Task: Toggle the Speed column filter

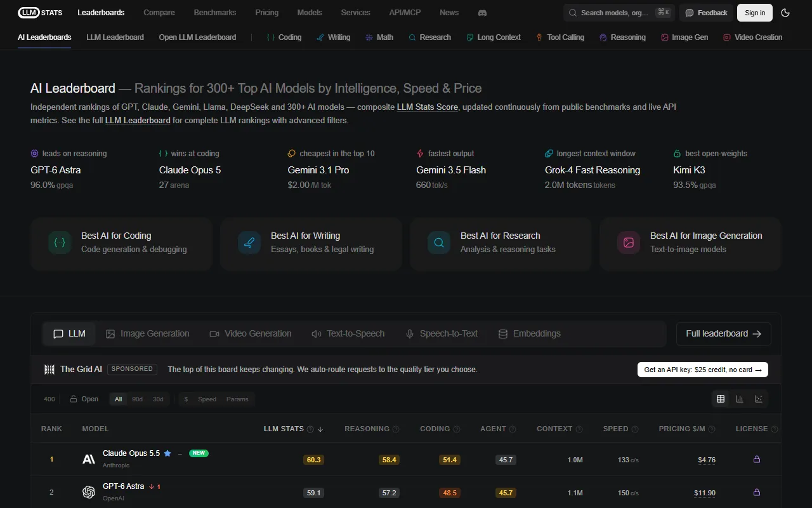Action: pos(207,399)
